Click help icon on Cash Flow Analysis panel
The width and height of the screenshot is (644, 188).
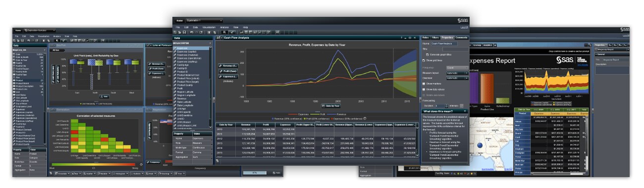pos(401,38)
